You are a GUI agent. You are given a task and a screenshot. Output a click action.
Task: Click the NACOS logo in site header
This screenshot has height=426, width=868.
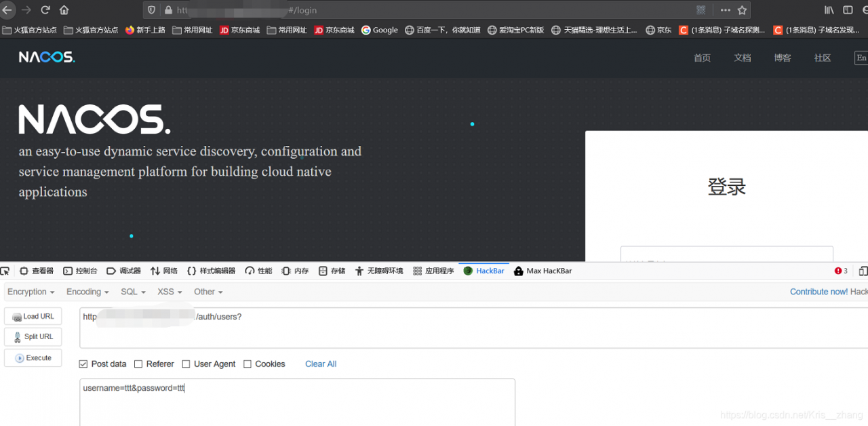pos(47,58)
